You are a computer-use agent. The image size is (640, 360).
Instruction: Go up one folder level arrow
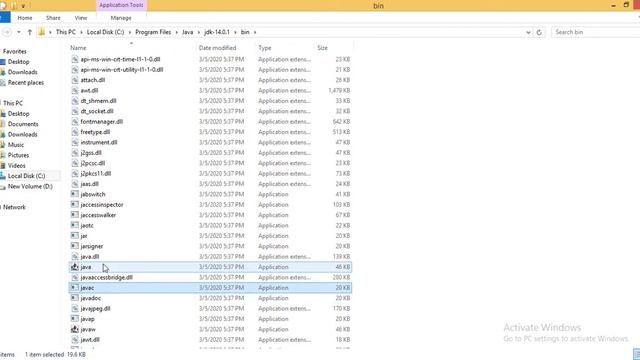pyautogui.click(x=29, y=32)
